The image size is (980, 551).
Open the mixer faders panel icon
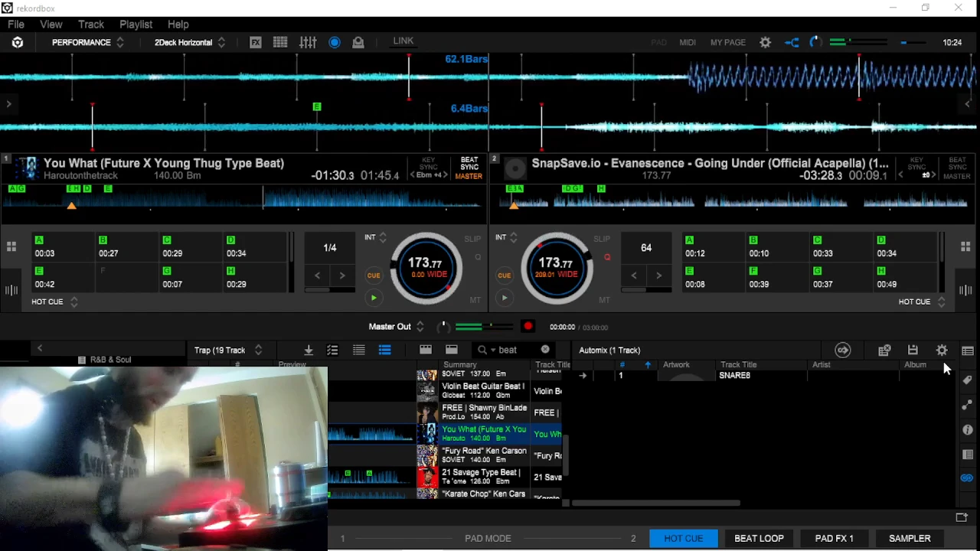pyautogui.click(x=308, y=42)
